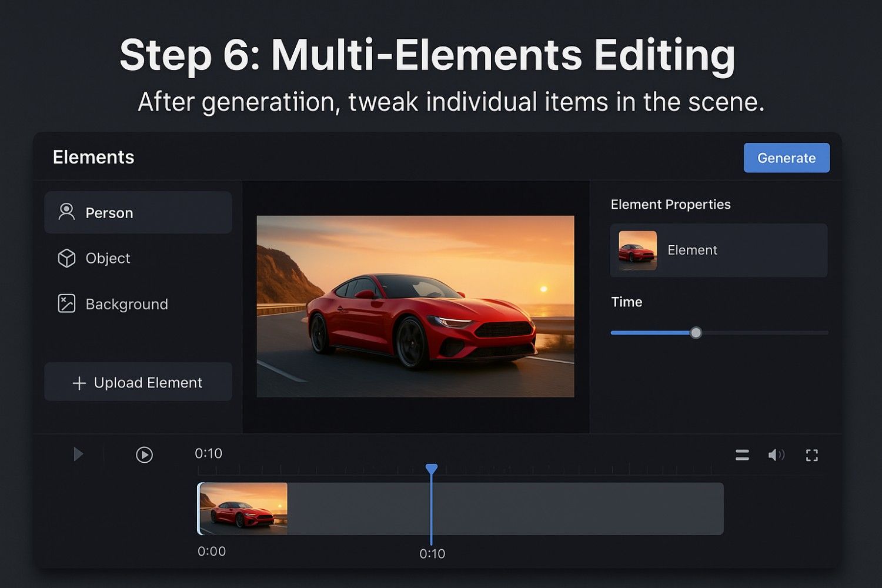Click the Object cube icon
The height and width of the screenshot is (588, 882).
point(66,258)
